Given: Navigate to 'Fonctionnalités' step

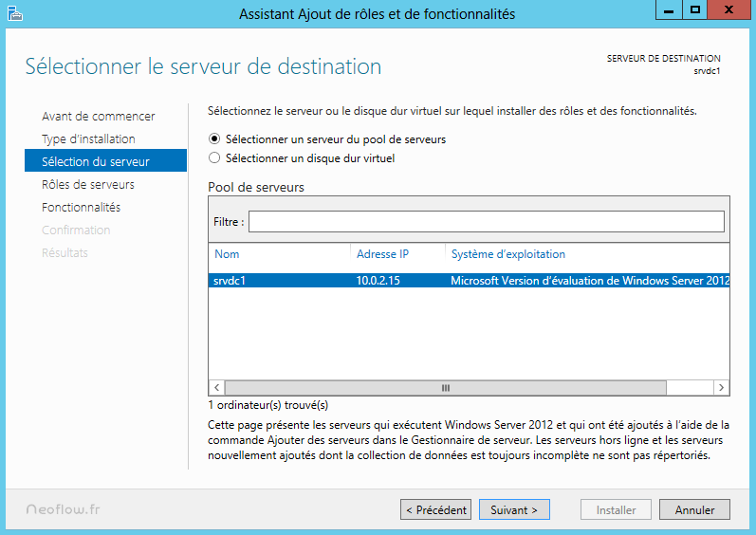Looking at the screenshot, I should [81, 208].
